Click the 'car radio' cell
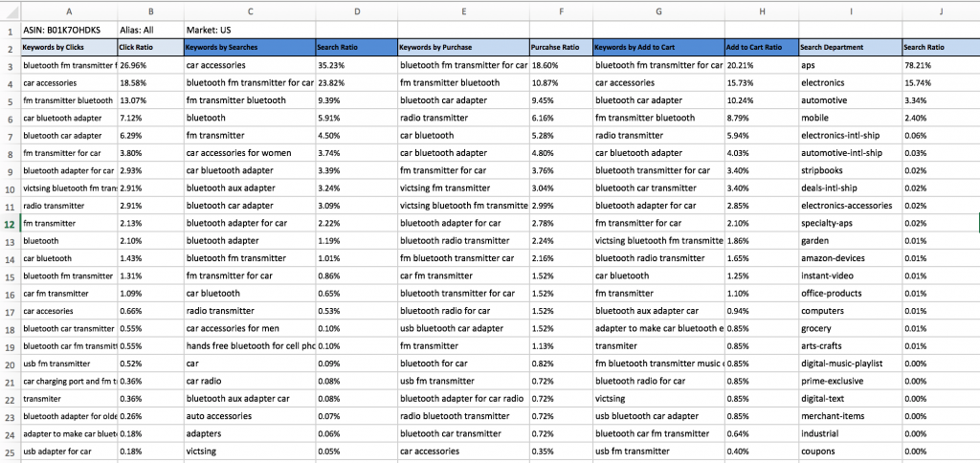 250,381
